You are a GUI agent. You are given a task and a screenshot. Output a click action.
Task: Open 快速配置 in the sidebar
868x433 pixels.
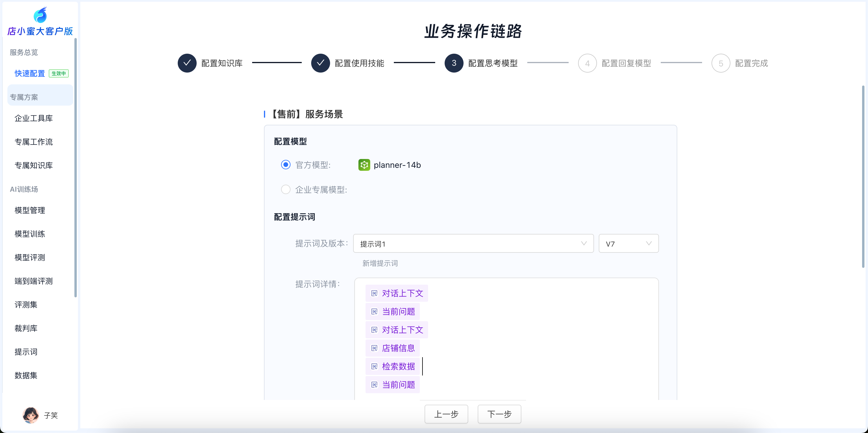point(30,73)
